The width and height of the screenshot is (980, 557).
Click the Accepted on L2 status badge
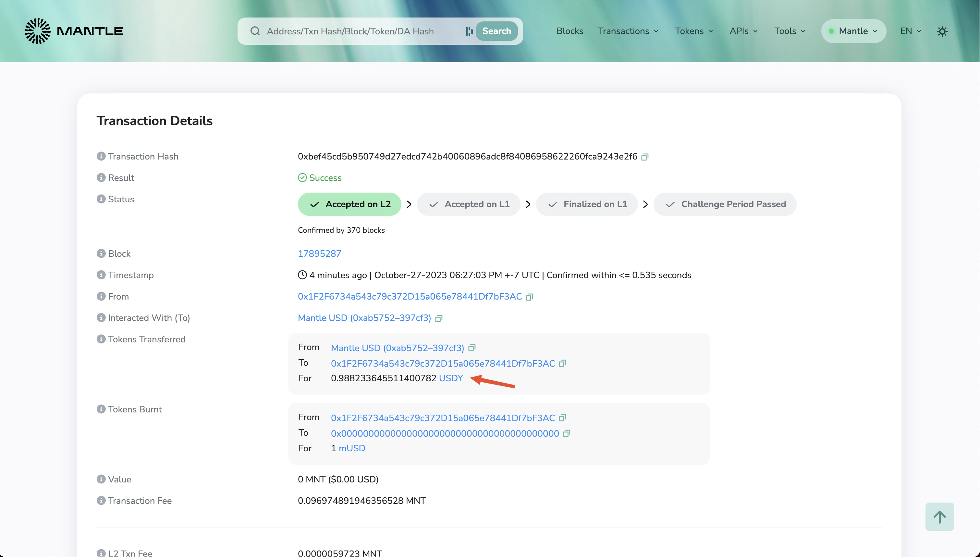pyautogui.click(x=349, y=204)
